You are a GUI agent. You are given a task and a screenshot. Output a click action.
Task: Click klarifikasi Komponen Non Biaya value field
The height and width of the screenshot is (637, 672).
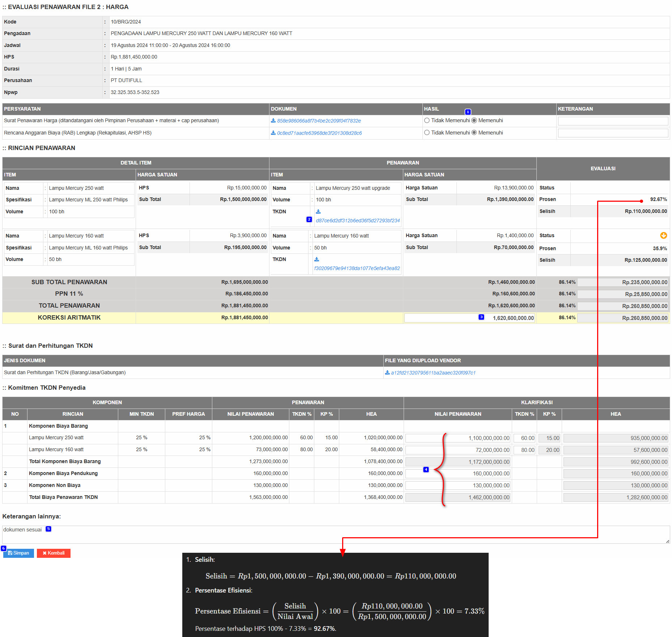point(458,486)
